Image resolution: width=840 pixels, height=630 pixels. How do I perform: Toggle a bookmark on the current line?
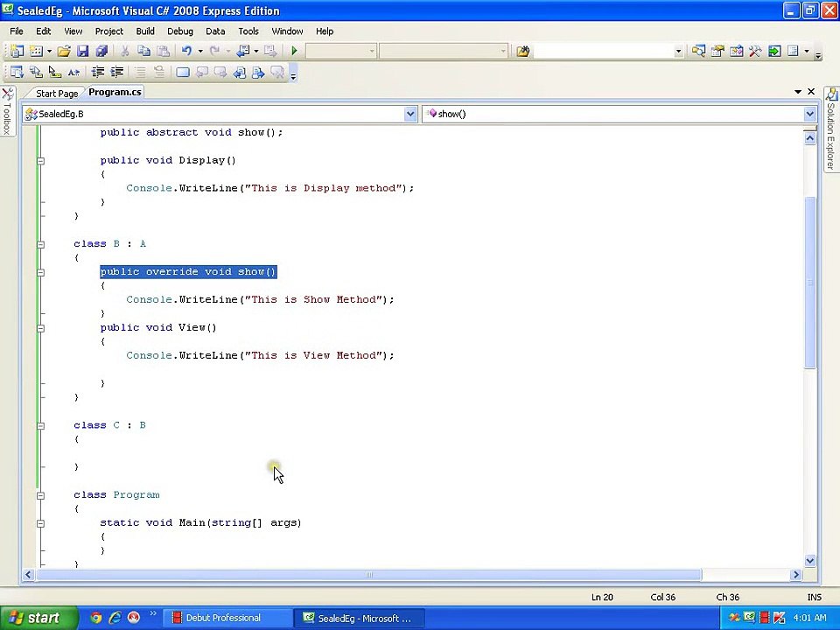click(x=183, y=72)
